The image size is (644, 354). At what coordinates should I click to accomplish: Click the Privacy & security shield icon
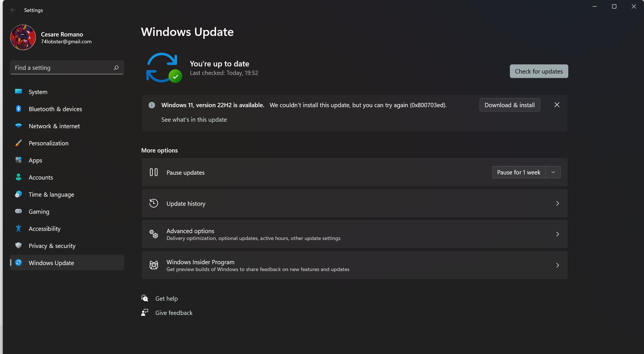click(x=19, y=245)
